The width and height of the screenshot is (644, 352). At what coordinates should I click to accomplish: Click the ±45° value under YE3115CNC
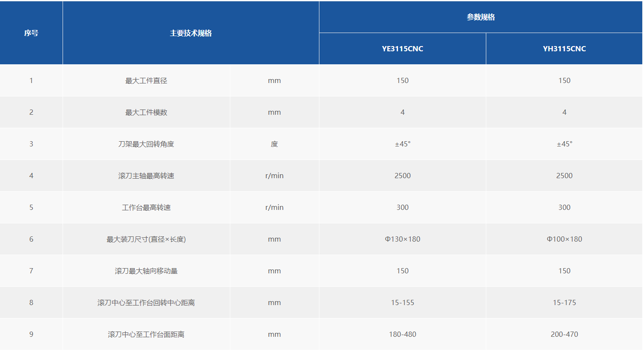pyautogui.click(x=402, y=144)
